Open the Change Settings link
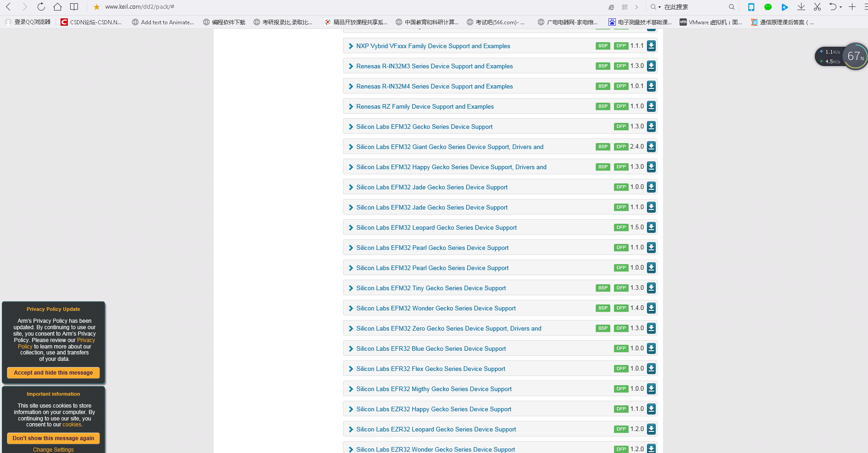The width and height of the screenshot is (868, 453). 53,450
